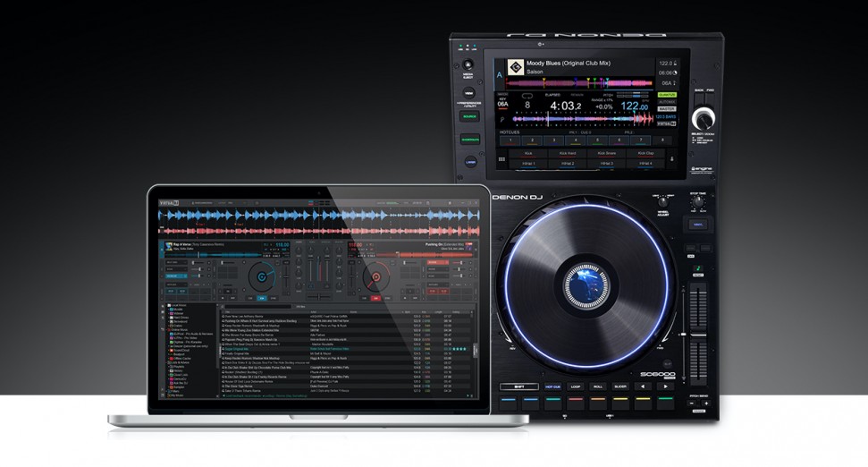This screenshot has width=868, height=467.
Task: Trigger hotcue 1 on the Denon screen
Action: [x=510, y=140]
